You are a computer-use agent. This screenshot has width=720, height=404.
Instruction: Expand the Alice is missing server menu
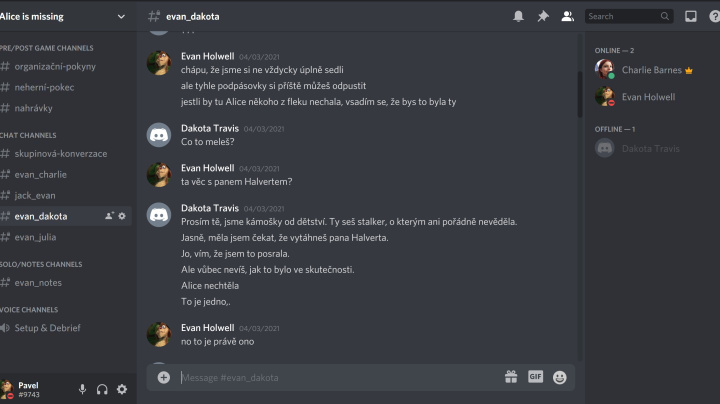pos(64,17)
